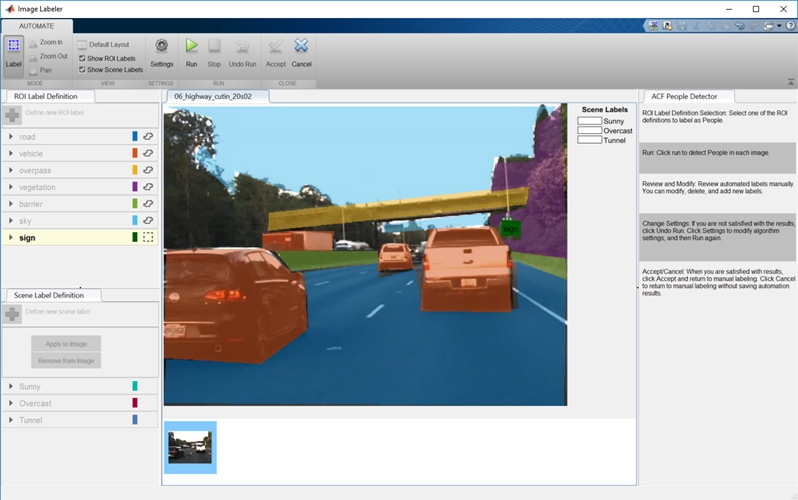Toggle Show Scene Labels checkbox

82,70
